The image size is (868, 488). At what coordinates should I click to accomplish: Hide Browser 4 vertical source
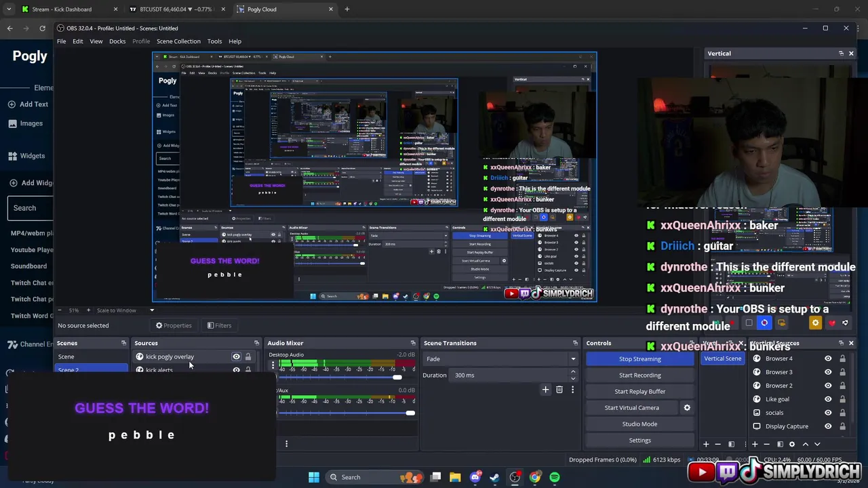click(x=828, y=359)
